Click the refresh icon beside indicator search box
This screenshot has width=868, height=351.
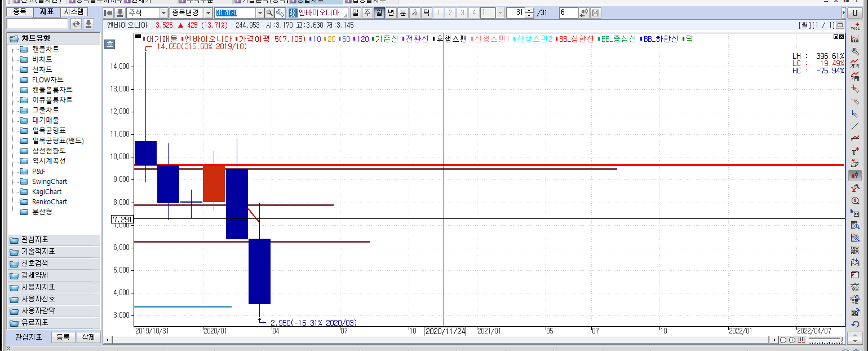click(x=76, y=24)
